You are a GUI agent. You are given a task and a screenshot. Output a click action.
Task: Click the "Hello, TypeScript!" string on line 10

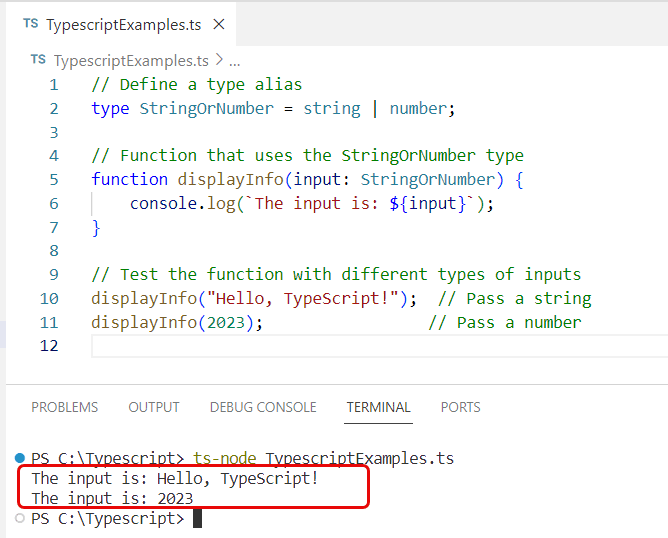[x=302, y=299]
